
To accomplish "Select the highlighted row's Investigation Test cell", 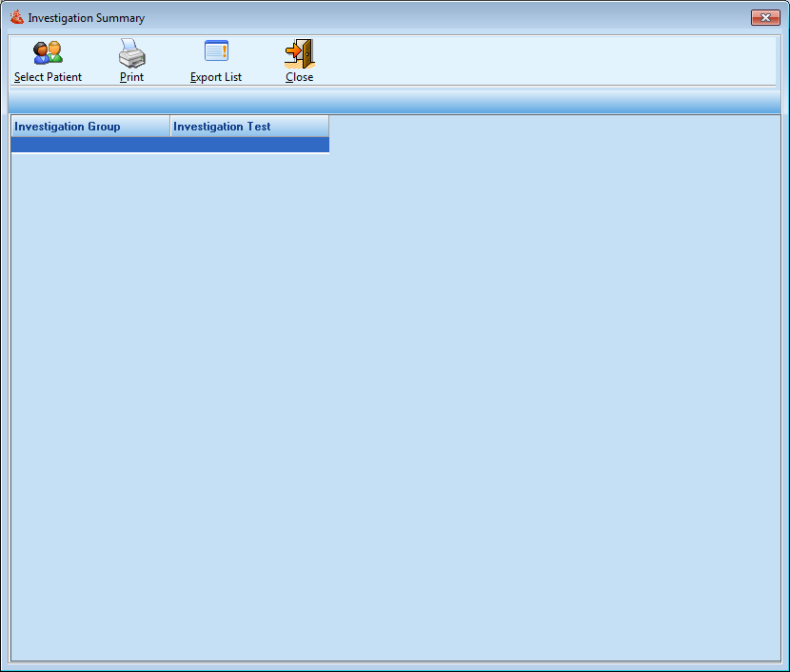I will tap(248, 145).
